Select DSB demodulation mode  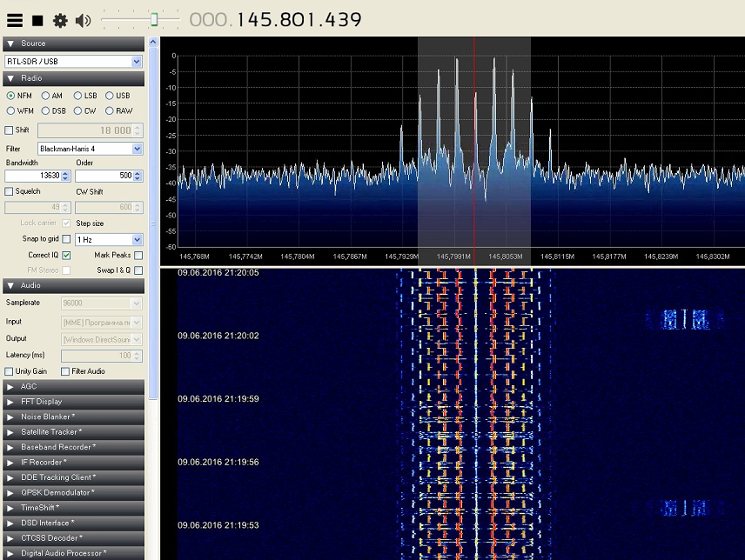[45, 110]
